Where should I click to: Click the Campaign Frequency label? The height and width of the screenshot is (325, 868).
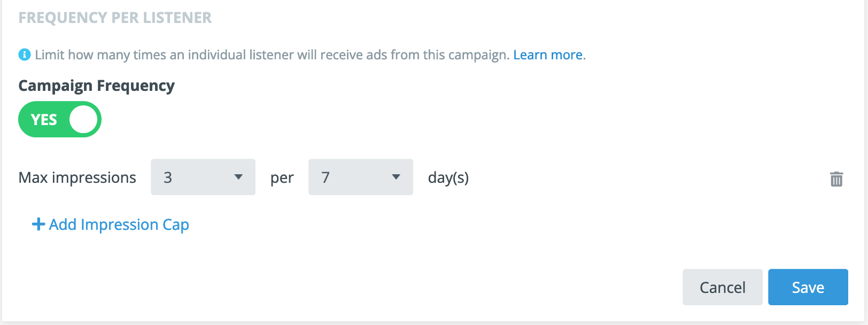coord(96,86)
